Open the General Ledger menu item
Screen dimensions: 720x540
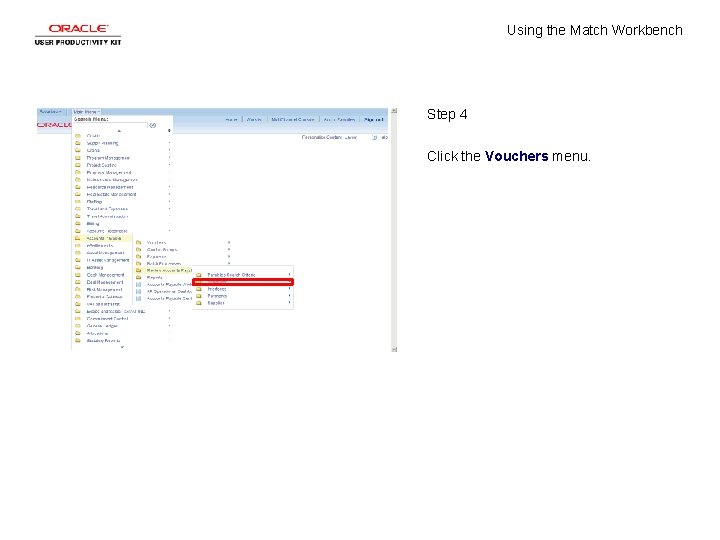coord(102,326)
